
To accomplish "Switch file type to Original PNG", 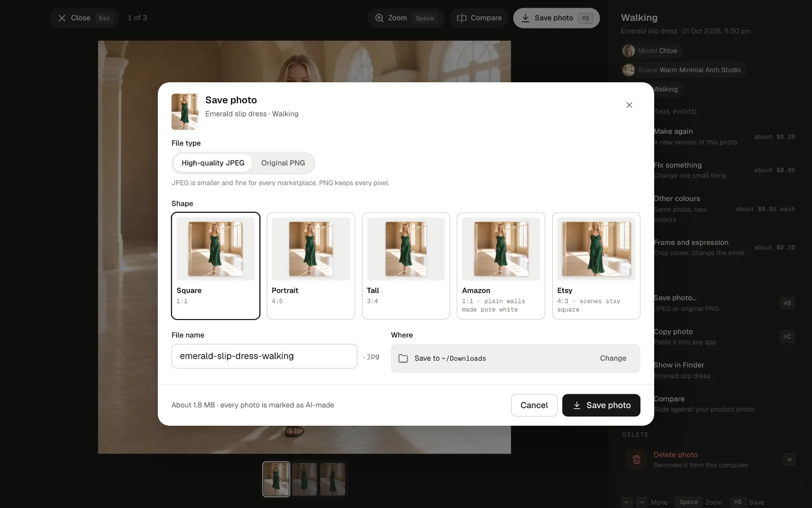I will (283, 163).
